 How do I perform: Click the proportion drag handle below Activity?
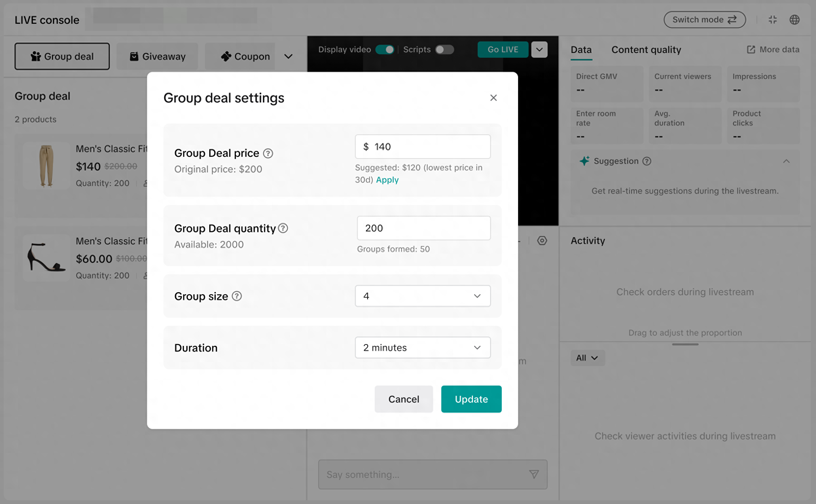(685, 344)
